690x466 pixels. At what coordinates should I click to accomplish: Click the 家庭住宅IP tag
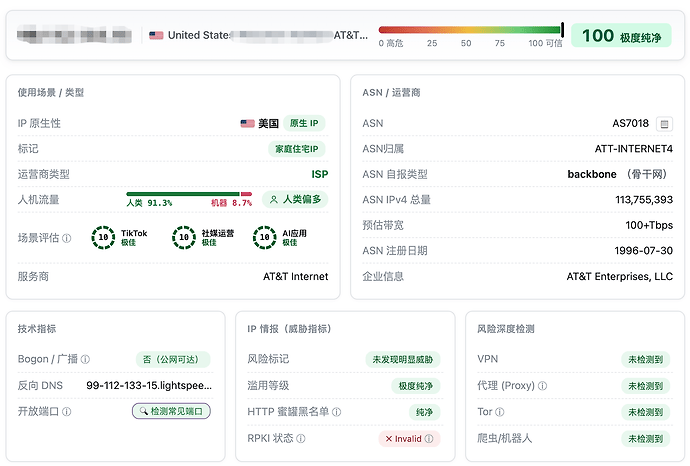(297, 149)
